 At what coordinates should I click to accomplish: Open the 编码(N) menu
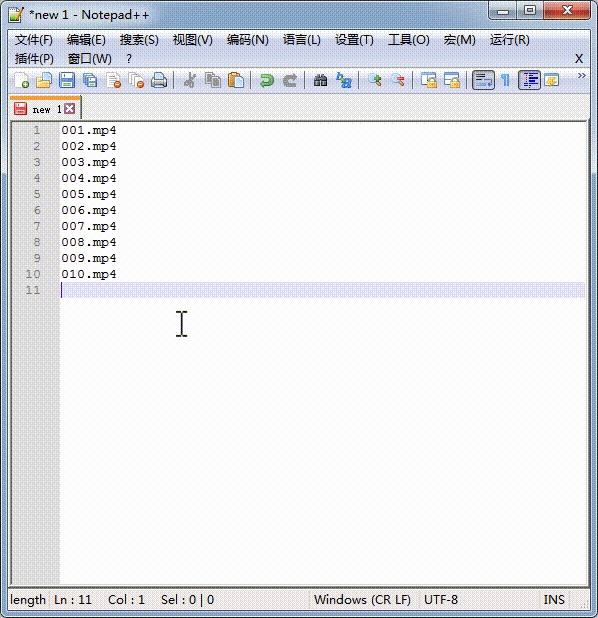click(248, 40)
